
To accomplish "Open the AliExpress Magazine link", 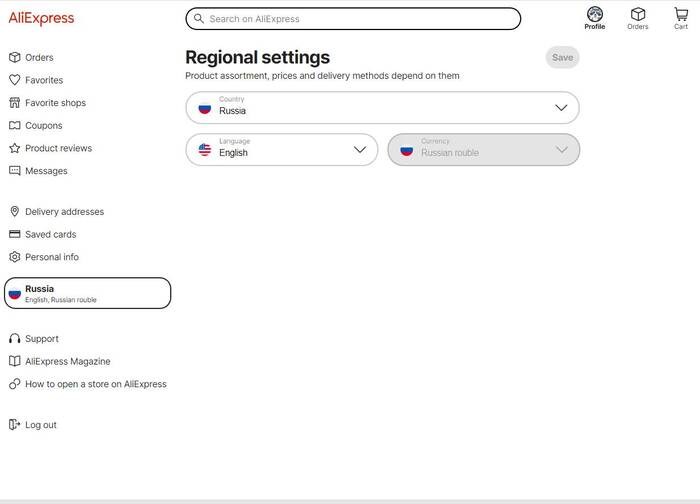I will (67, 362).
